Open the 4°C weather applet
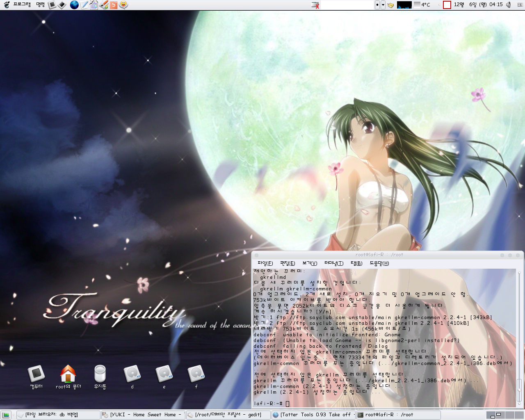Image resolution: width=525 pixels, height=420 pixels. click(422, 5)
